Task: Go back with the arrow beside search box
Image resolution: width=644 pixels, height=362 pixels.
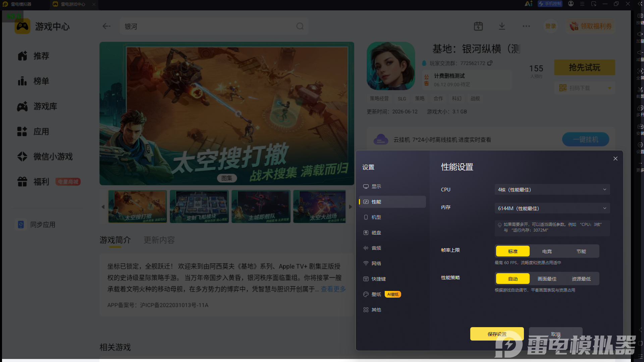Action: coord(106,26)
